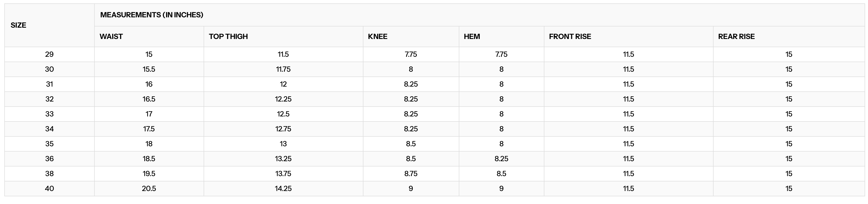Image resolution: width=868 pixels, height=204 pixels.
Task: Click the SIZE column header
Action: (19, 25)
